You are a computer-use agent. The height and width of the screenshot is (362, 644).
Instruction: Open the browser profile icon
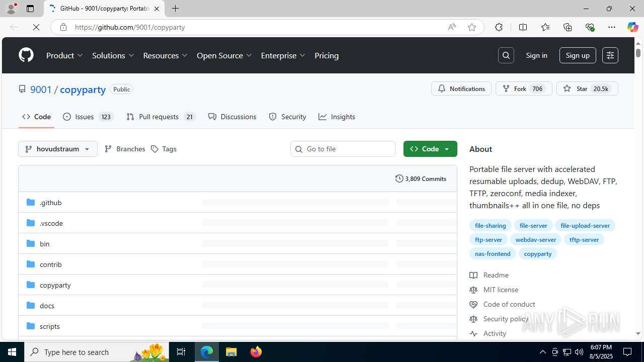point(11,9)
